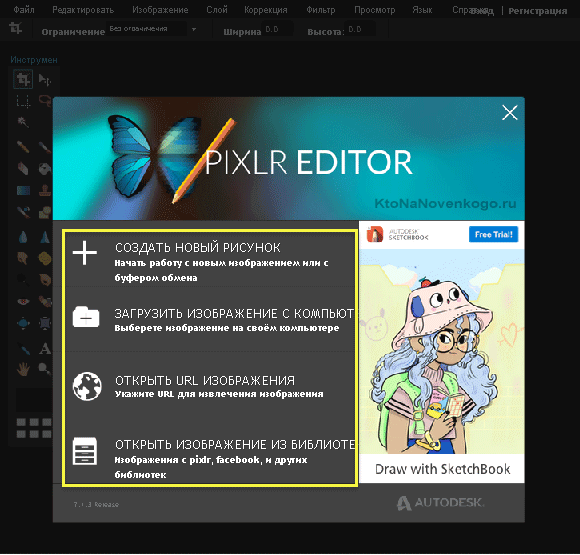
Task: Open the Файл menu
Action: 24,10
